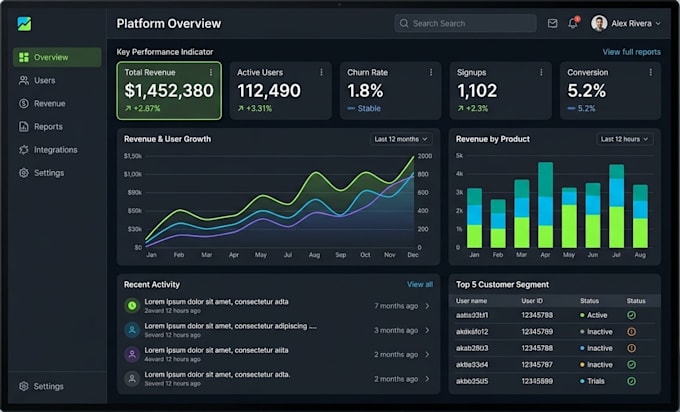The image size is (680, 412).
Task: Select the Churn Rate KPI card
Action: [390, 91]
